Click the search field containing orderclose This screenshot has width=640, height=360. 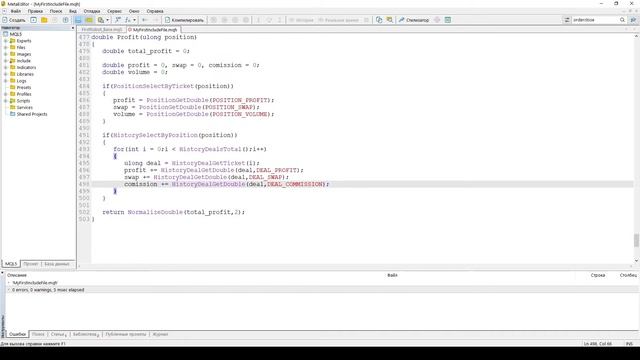pos(595,20)
